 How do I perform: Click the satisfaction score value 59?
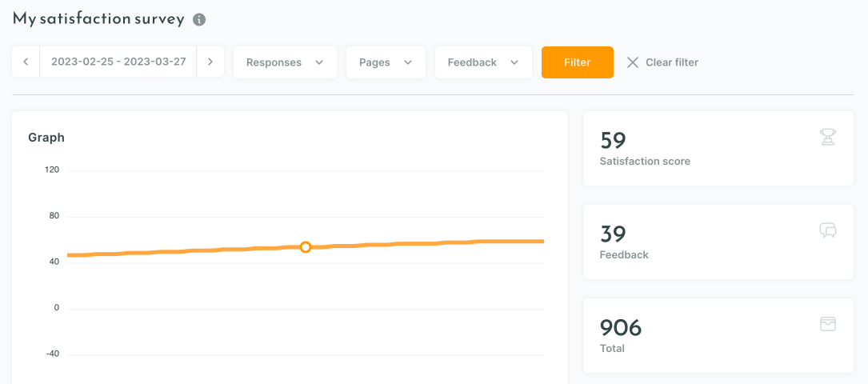point(613,141)
